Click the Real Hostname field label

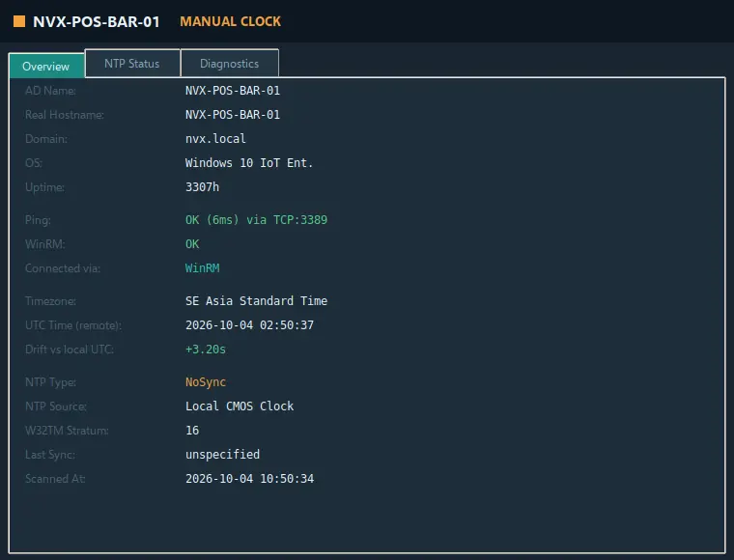(65, 115)
